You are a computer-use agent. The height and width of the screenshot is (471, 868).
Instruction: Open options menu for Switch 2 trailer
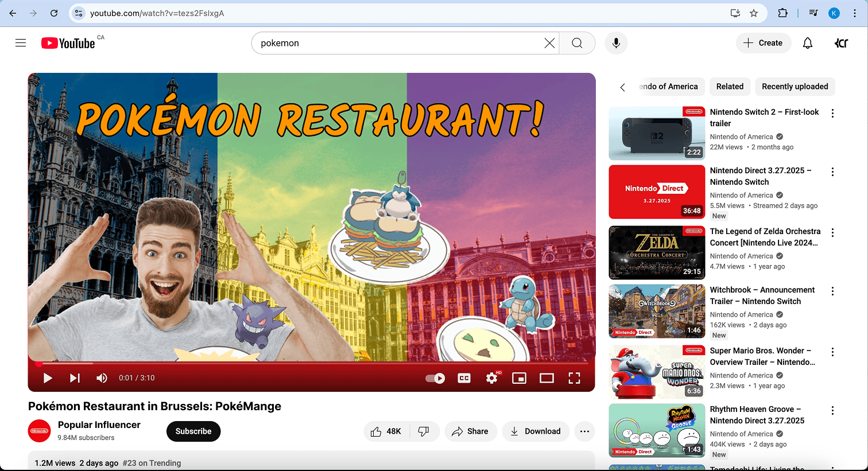[832, 114]
